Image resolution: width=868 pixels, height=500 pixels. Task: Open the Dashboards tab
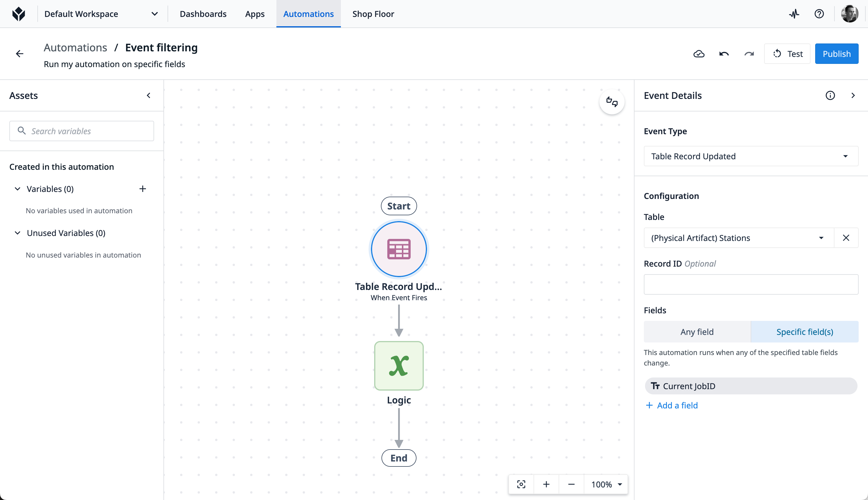(x=203, y=14)
